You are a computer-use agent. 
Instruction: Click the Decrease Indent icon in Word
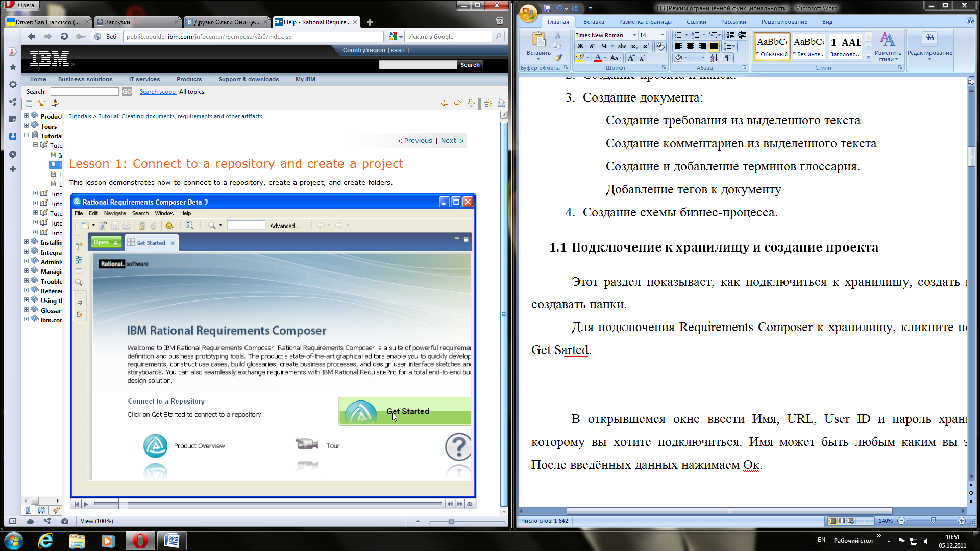click(x=730, y=35)
